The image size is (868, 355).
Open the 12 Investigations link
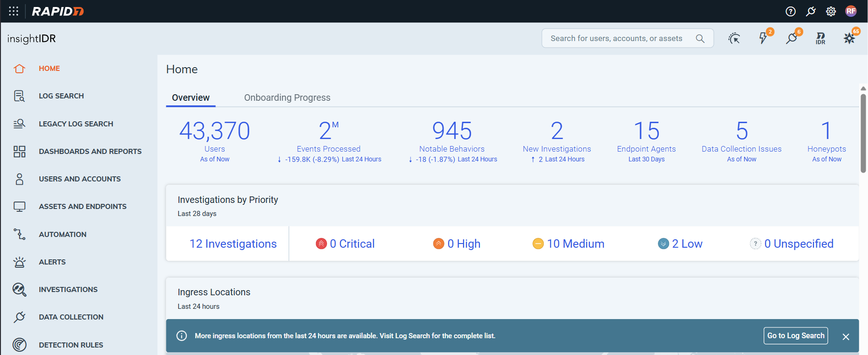[233, 244]
